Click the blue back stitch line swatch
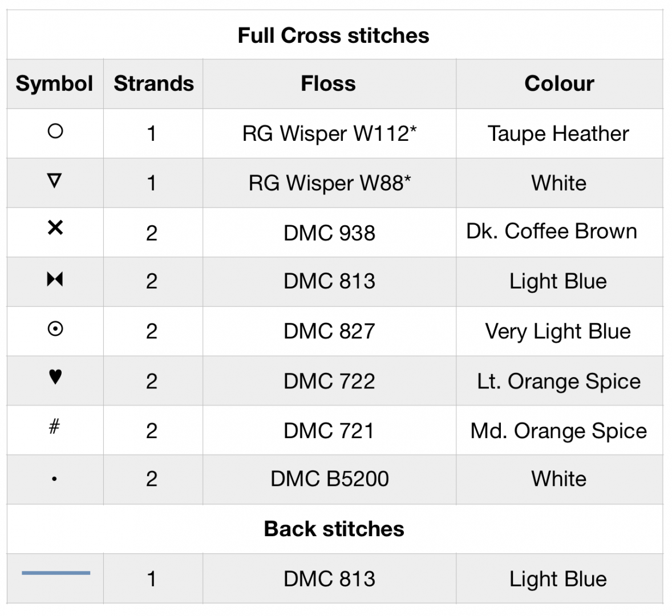The height and width of the screenshot is (616, 672). [x=56, y=573]
